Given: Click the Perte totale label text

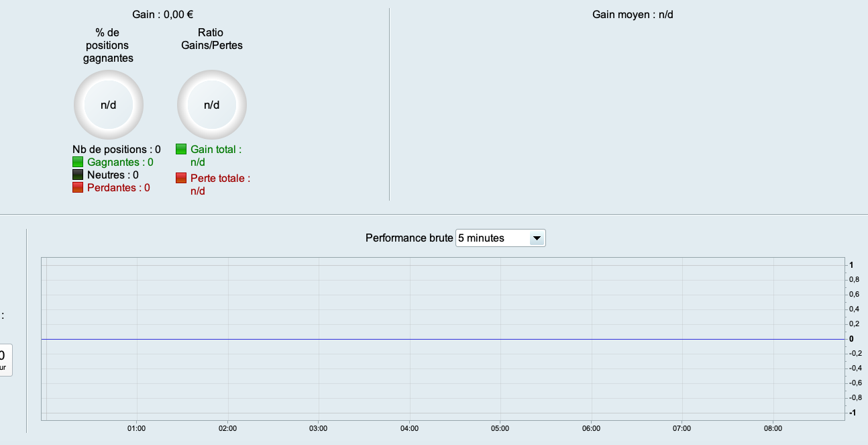Looking at the screenshot, I should [220, 179].
